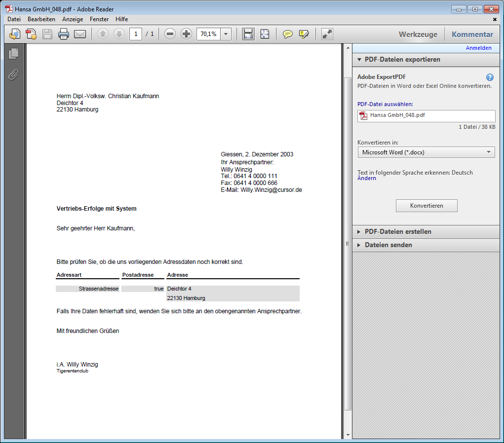The height and width of the screenshot is (443, 504).
Task: Click the zoom out minus button
Action: (170, 34)
